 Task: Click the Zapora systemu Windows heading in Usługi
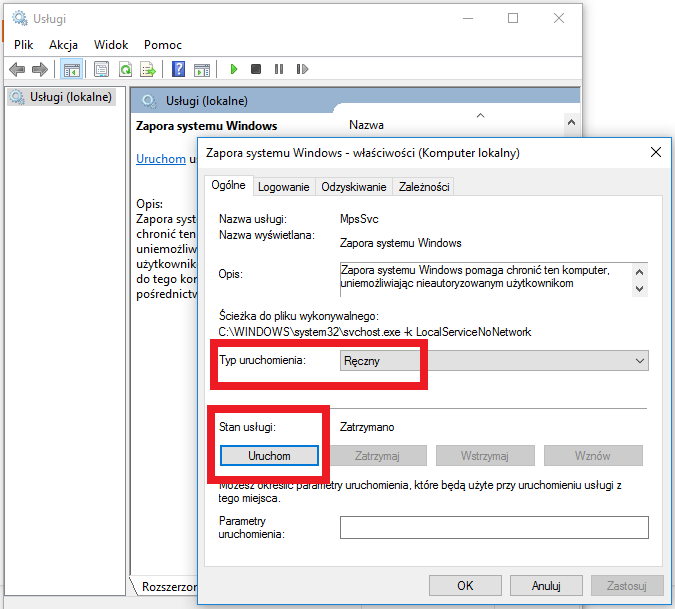(x=207, y=126)
